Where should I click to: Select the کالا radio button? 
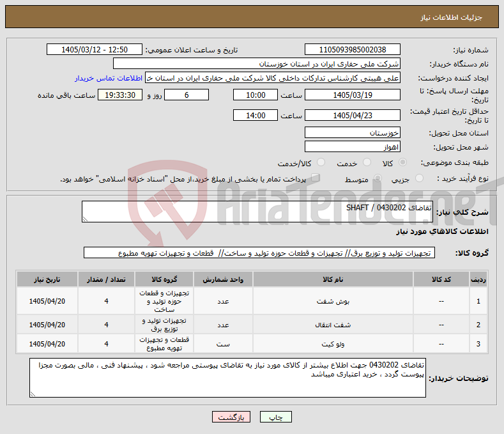point(402,162)
